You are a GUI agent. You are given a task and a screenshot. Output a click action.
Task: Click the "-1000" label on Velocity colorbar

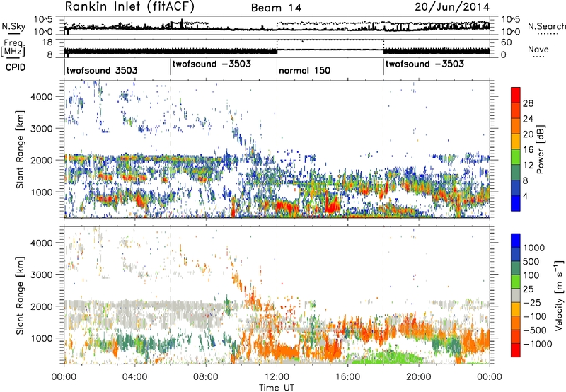tap(538, 344)
